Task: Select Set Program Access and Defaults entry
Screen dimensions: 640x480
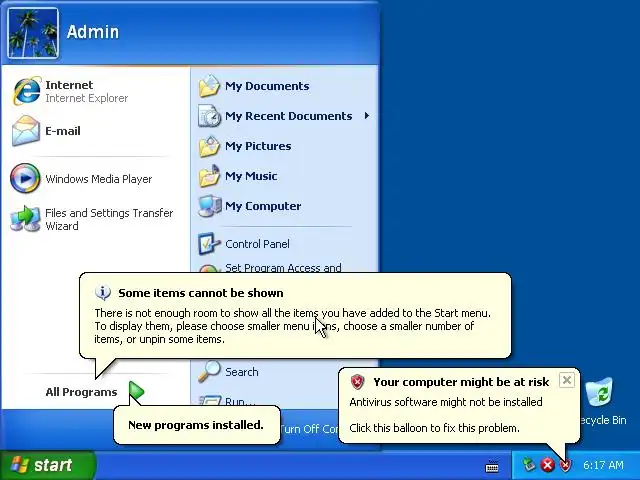Action: (284, 267)
